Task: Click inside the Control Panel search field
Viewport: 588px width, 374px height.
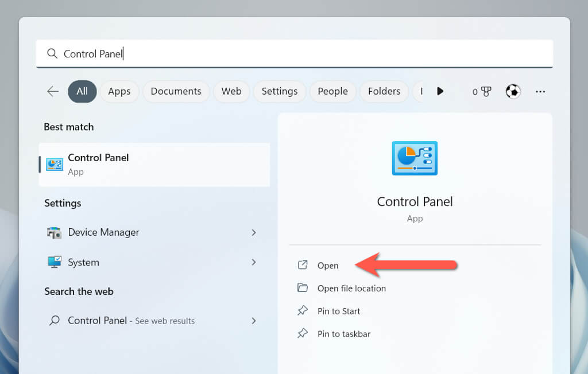Action: click(x=295, y=53)
